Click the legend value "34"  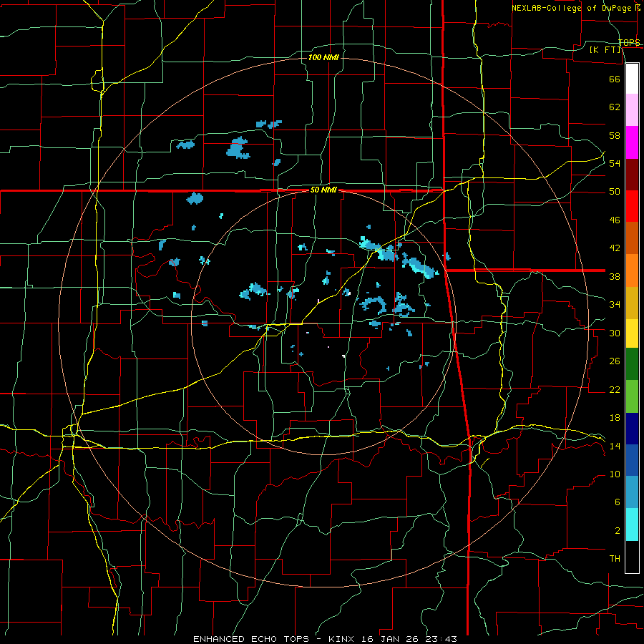(615, 305)
